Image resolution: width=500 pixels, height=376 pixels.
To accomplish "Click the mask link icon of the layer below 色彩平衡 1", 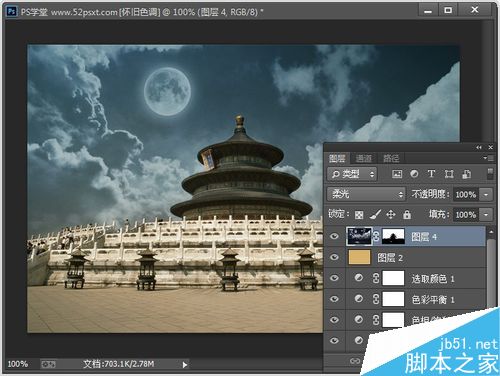I will [376, 320].
